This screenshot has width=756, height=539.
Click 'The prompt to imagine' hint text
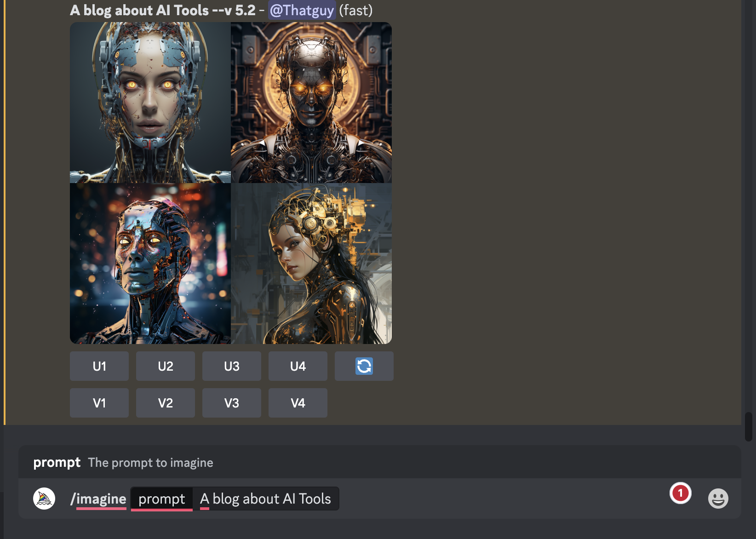pyautogui.click(x=150, y=463)
